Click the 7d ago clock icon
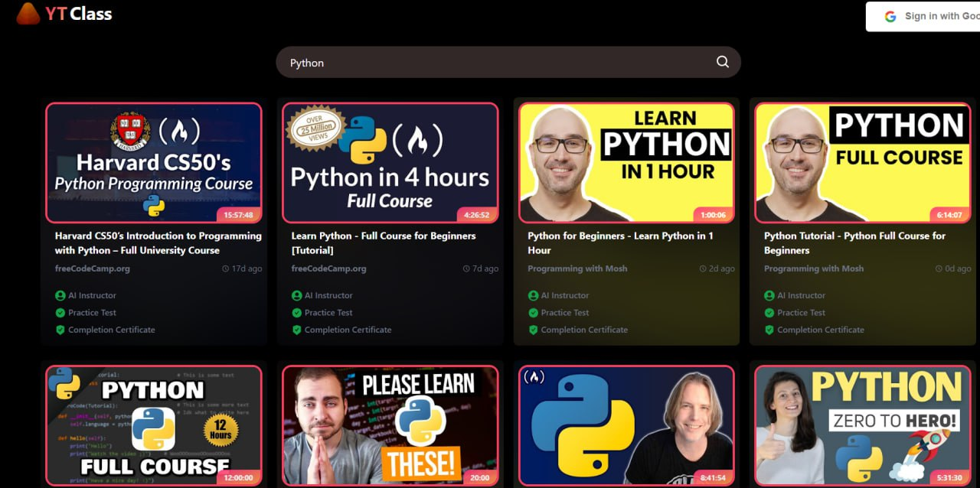980x488 pixels. click(x=466, y=269)
